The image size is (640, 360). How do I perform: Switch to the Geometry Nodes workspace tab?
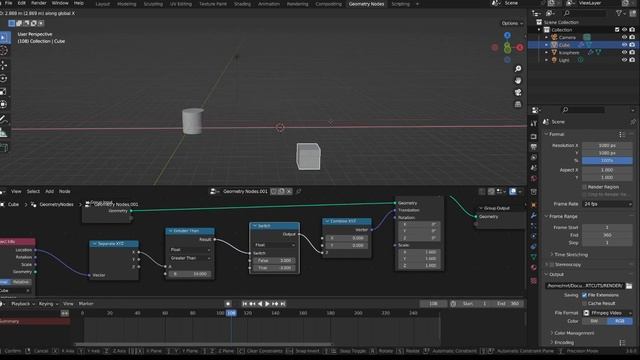(366, 4)
